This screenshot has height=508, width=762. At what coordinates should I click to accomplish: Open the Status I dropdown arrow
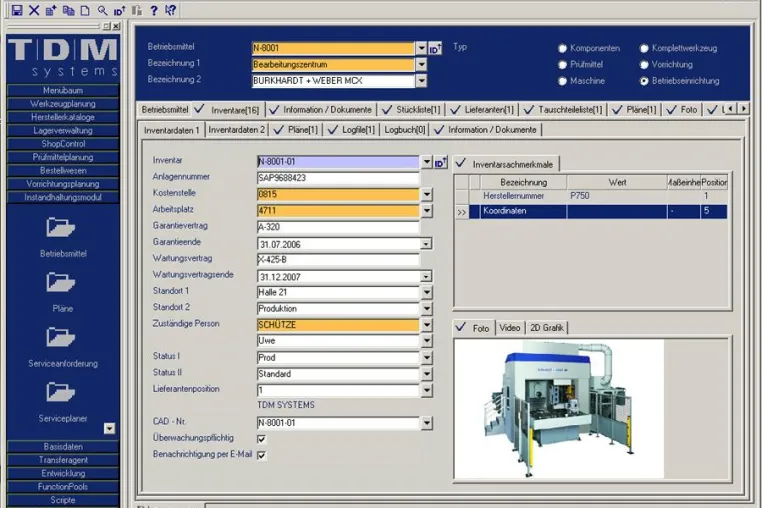[427, 357]
